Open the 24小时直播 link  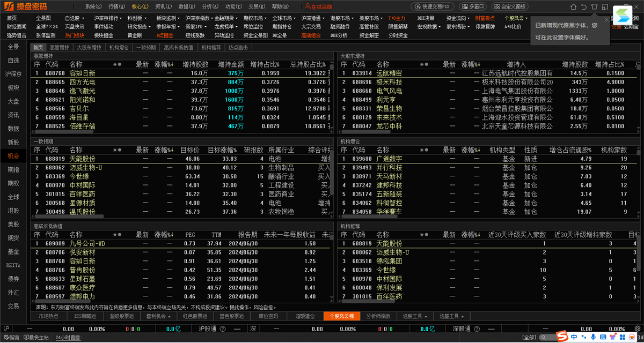tap(68, 337)
